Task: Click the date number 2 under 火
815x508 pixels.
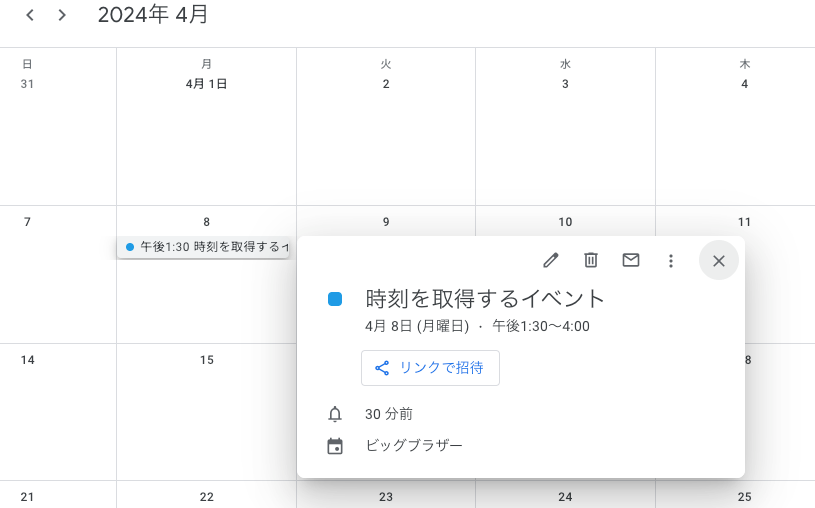Action: pos(386,84)
